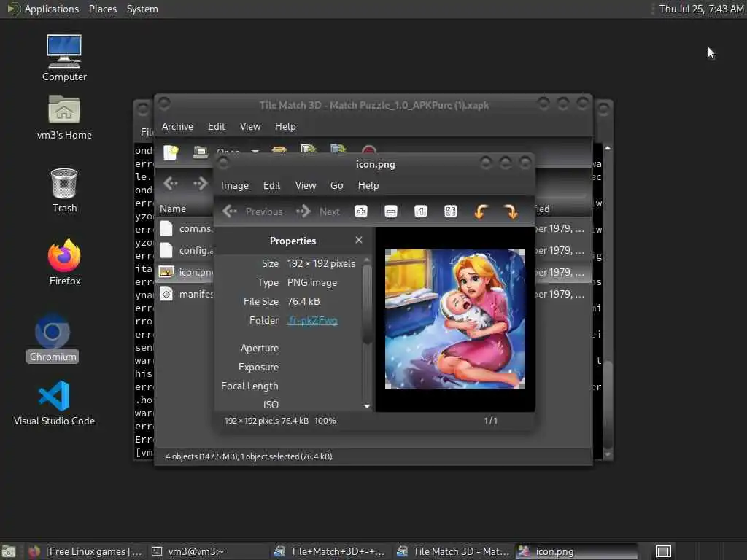The width and height of the screenshot is (747, 560).
Task: Open archive manager Help menu
Action: pyautogui.click(x=285, y=126)
